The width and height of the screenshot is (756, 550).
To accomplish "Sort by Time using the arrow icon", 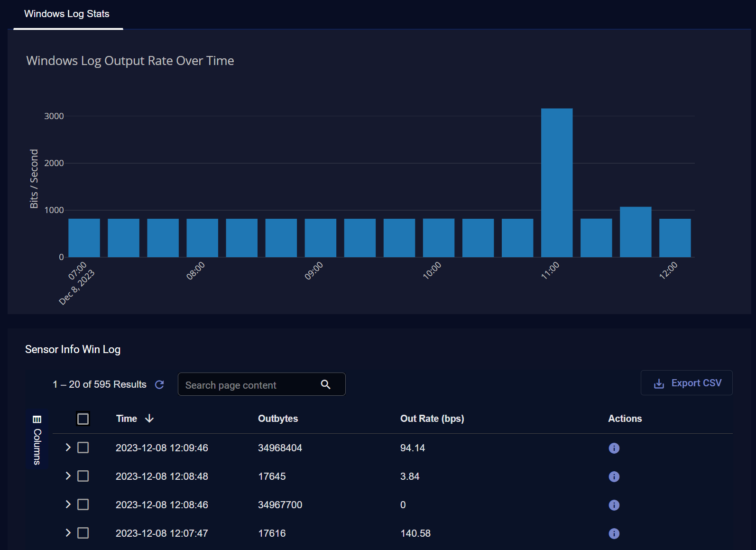I will [149, 419].
